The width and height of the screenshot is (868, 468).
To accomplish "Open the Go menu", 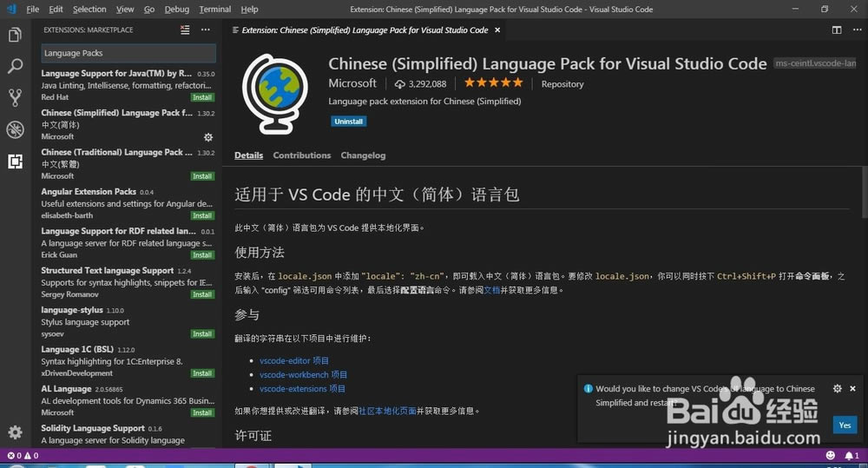I will 149,10.
